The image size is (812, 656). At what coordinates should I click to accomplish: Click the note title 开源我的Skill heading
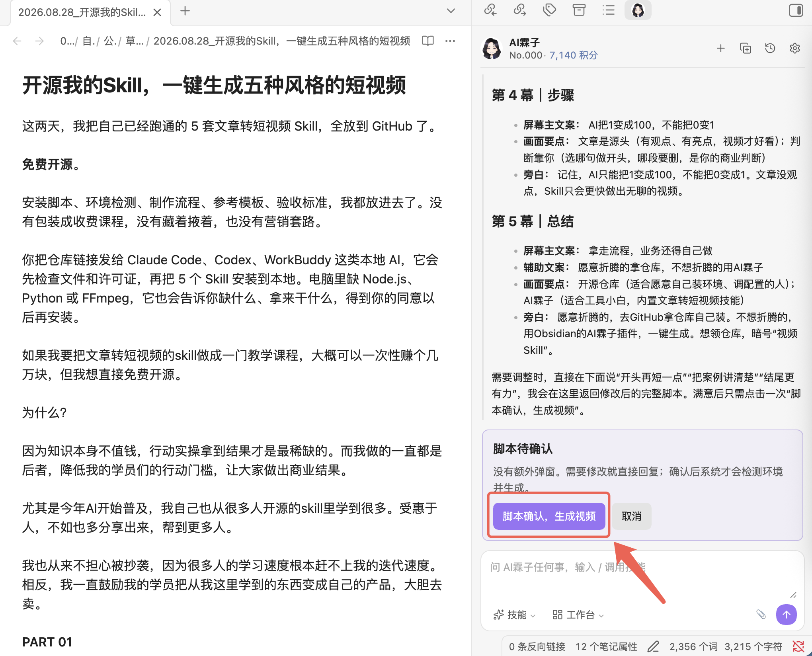[214, 85]
